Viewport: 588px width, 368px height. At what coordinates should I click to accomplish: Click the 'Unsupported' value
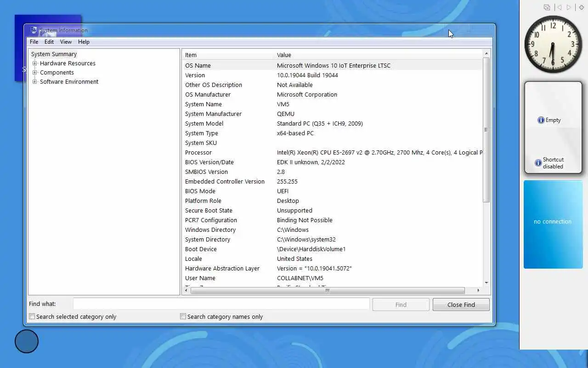294,211
